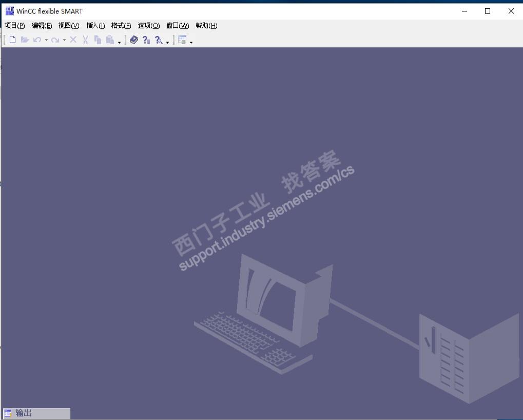Click the question mark with magnifier icon
The height and width of the screenshot is (420, 523).
(159, 40)
